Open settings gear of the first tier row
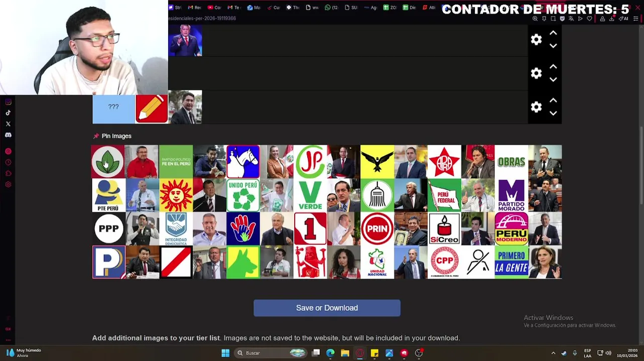 [x=536, y=40]
